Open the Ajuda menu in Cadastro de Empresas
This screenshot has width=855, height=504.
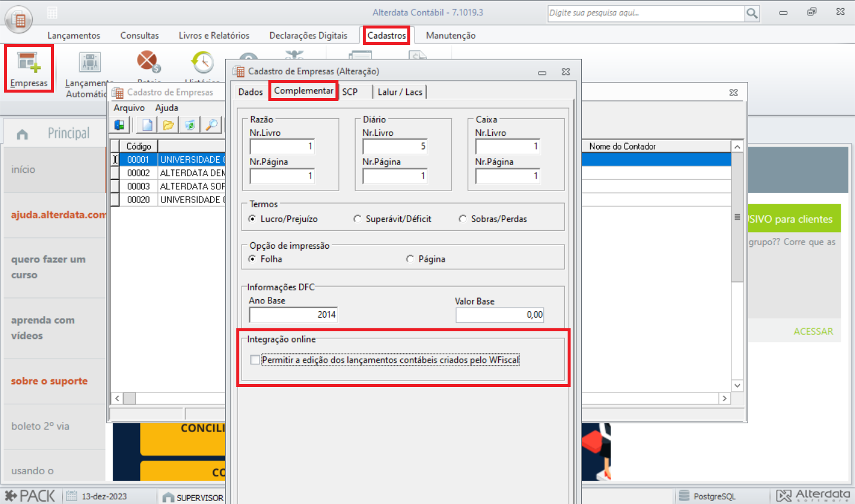click(166, 108)
